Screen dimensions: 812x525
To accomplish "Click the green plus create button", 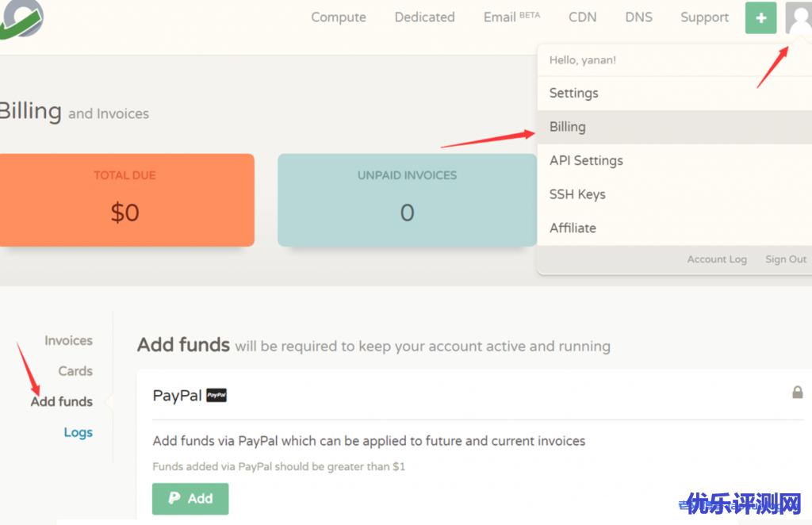I will tap(760, 17).
